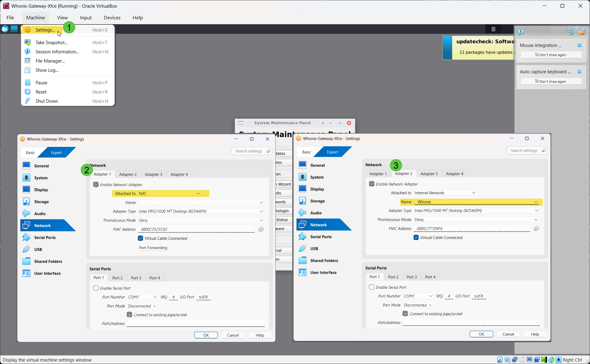
Task: Click the network adapters status bar icon
Action: point(515,359)
